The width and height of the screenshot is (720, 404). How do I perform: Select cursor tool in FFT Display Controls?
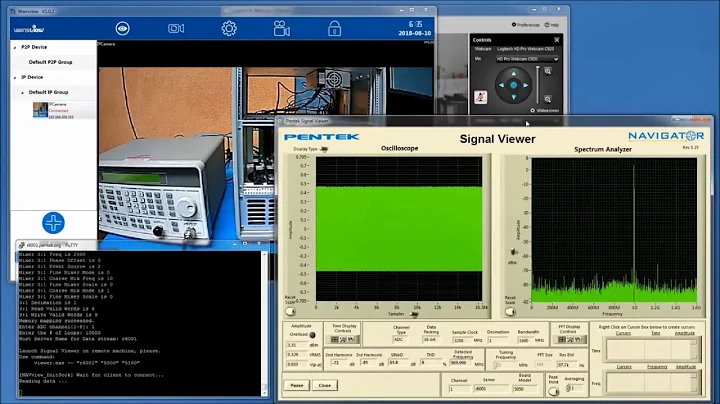click(562, 340)
